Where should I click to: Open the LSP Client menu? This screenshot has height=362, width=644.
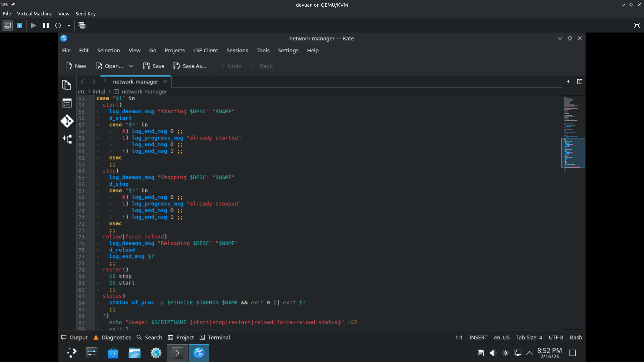205,50
